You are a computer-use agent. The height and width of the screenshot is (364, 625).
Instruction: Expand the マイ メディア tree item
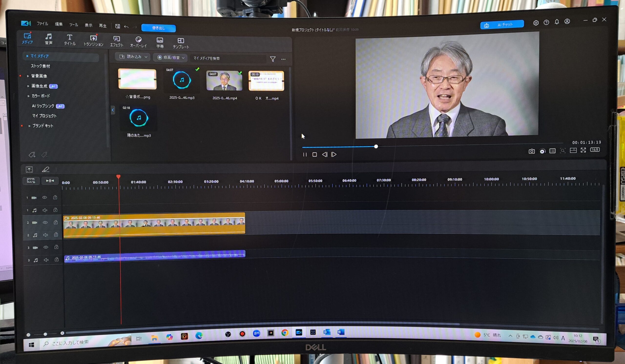click(27, 56)
